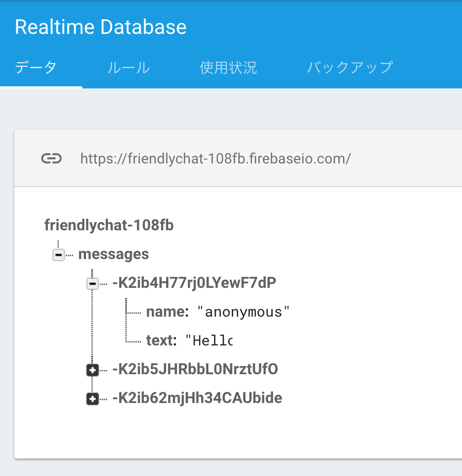Viewport: 462px width, 476px height.
Task: Expand the -K2ib5JHRbbL0NrztUfO node
Action: click(x=93, y=370)
